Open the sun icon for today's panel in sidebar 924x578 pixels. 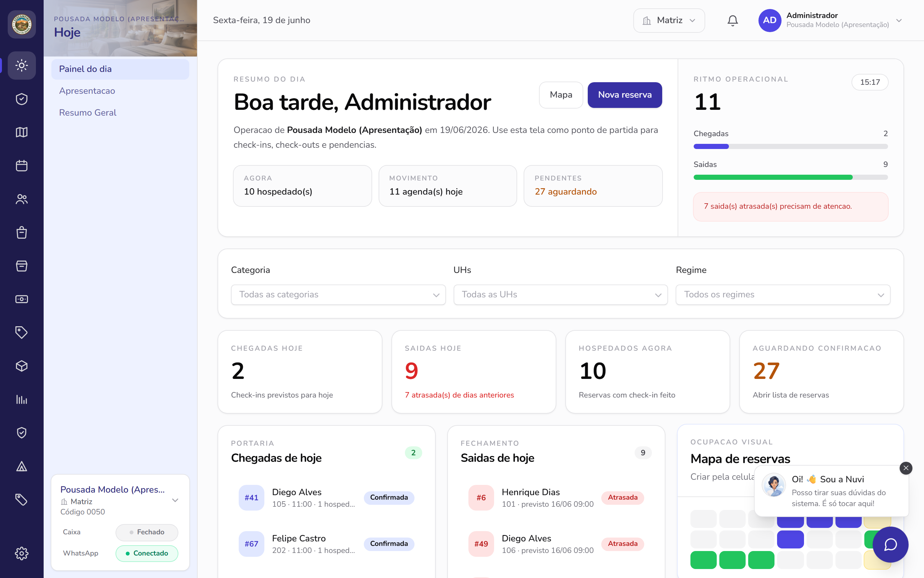tap(22, 66)
